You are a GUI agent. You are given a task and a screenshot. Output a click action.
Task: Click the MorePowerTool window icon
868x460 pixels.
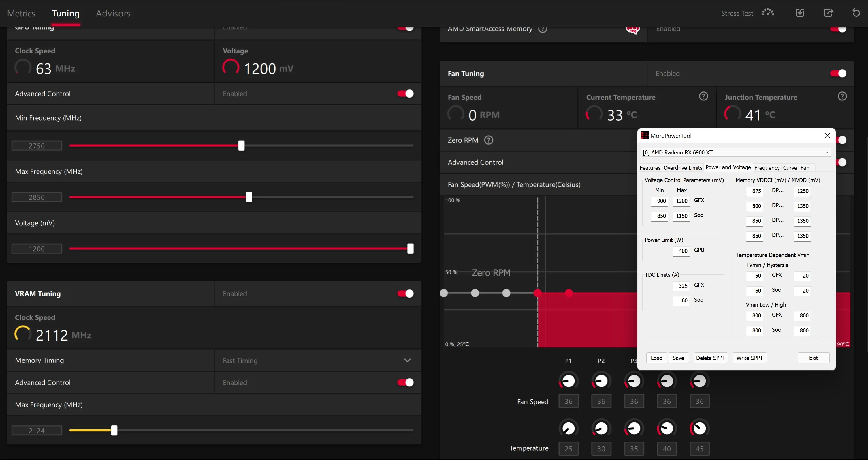click(645, 136)
